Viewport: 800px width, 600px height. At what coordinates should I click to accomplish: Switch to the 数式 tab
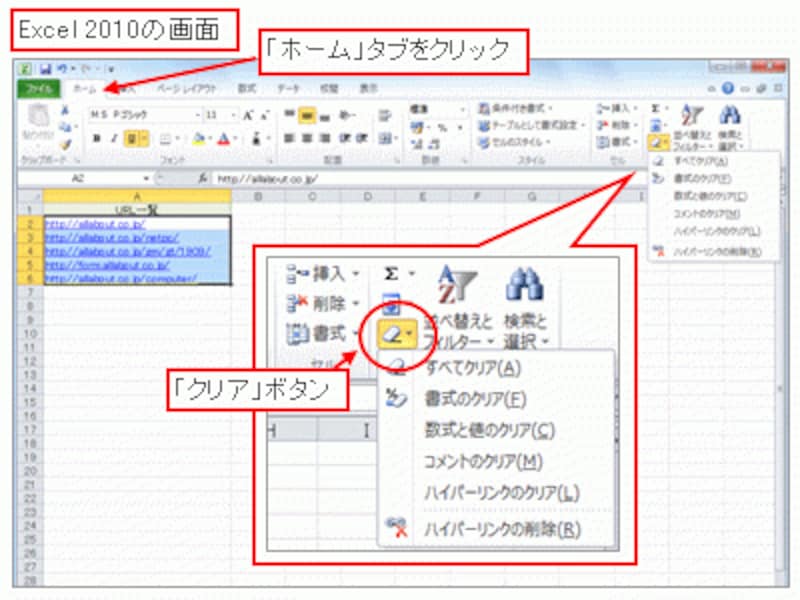[x=247, y=89]
